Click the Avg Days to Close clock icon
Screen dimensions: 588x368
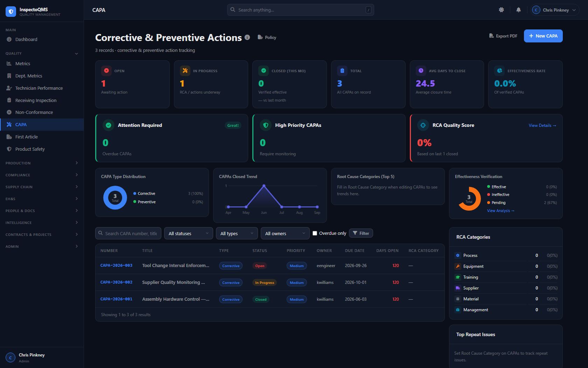point(421,70)
